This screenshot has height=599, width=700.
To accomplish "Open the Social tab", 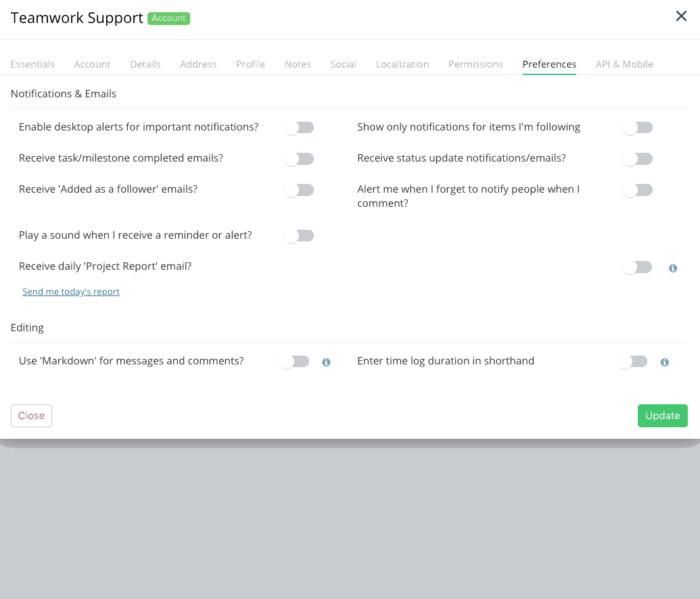I will click(x=344, y=64).
